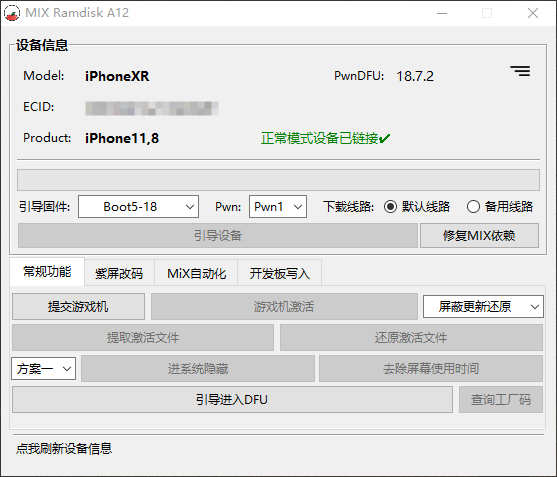This screenshot has height=477, width=557.
Task: Click the empty progress bar
Action: click(x=278, y=180)
